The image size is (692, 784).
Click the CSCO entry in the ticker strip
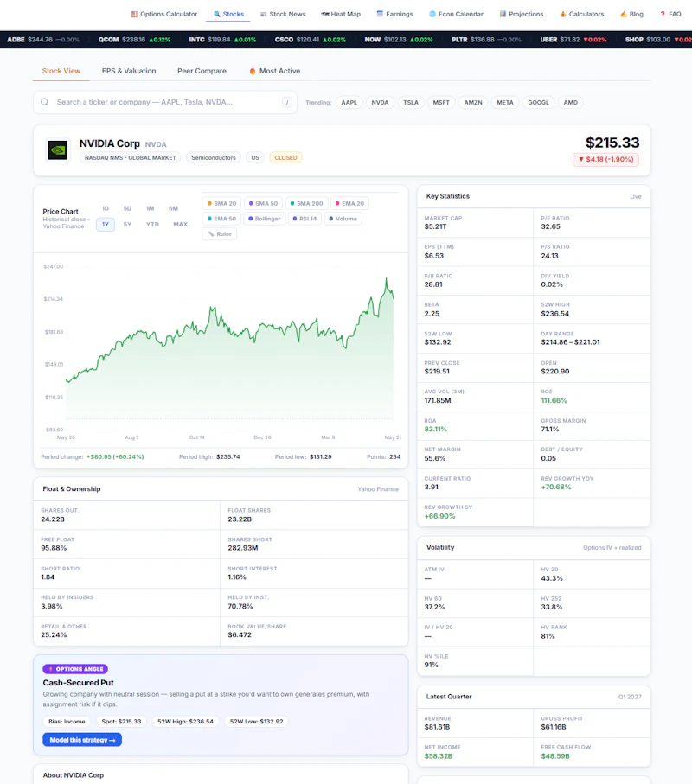point(311,40)
